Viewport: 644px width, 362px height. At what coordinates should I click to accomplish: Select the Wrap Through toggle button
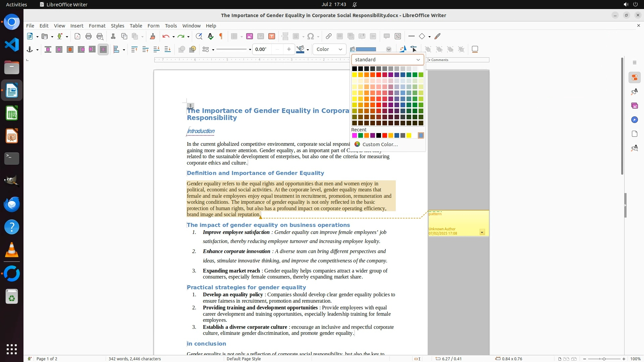(103, 50)
